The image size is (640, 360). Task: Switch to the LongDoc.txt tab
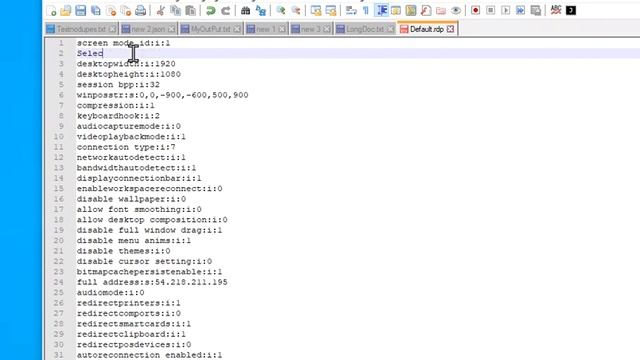point(365,29)
